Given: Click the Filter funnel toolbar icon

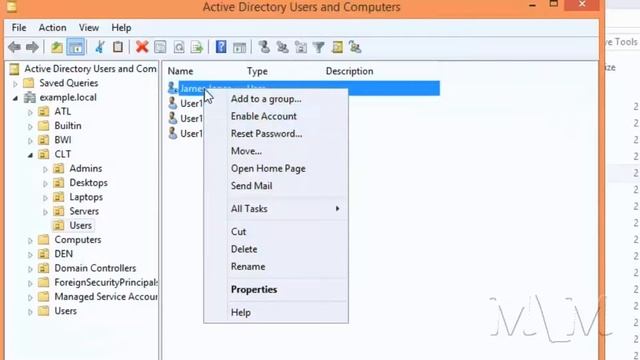Looking at the screenshot, I should (318, 47).
